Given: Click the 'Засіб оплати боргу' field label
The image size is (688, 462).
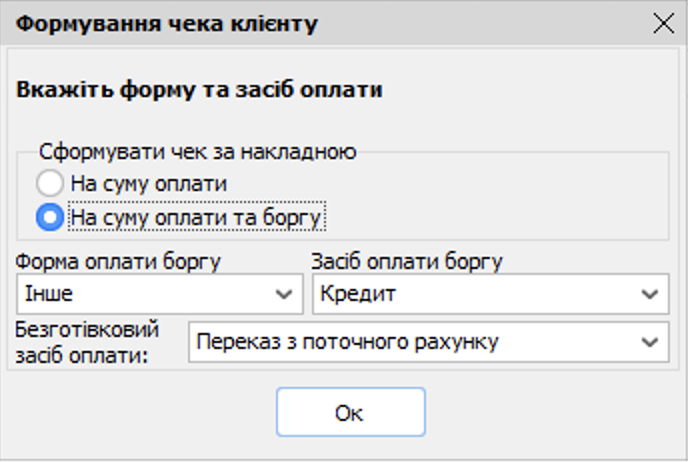Looking at the screenshot, I should (407, 262).
